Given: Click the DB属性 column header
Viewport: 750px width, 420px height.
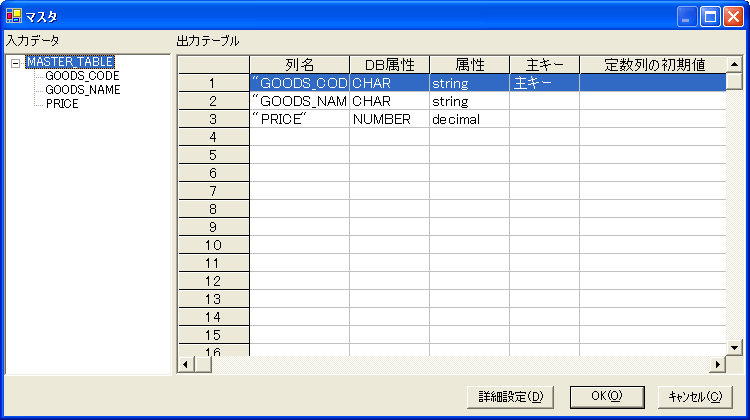Looking at the screenshot, I should [x=389, y=65].
